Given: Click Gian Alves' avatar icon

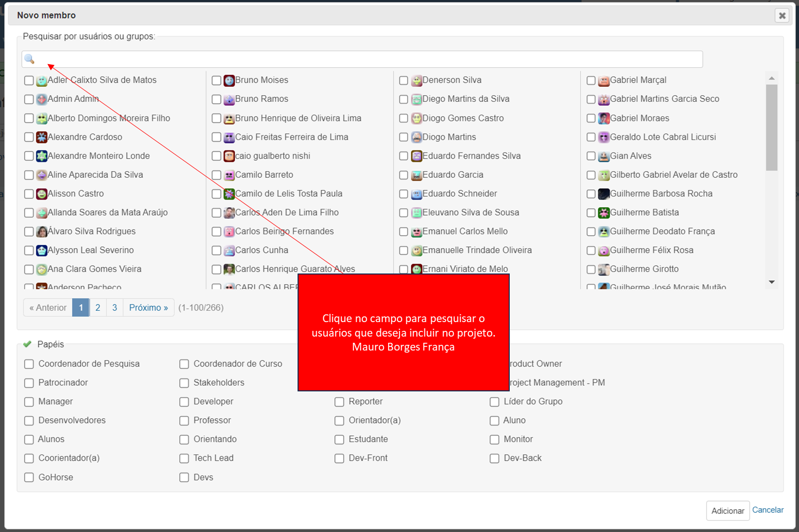Looking at the screenshot, I should click(604, 156).
